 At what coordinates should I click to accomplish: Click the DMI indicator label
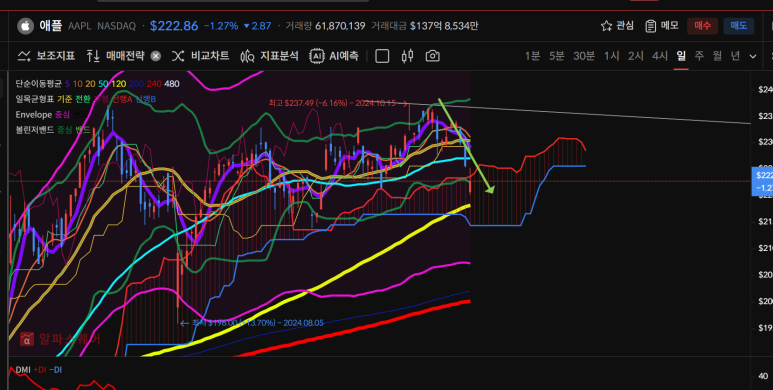[23, 369]
